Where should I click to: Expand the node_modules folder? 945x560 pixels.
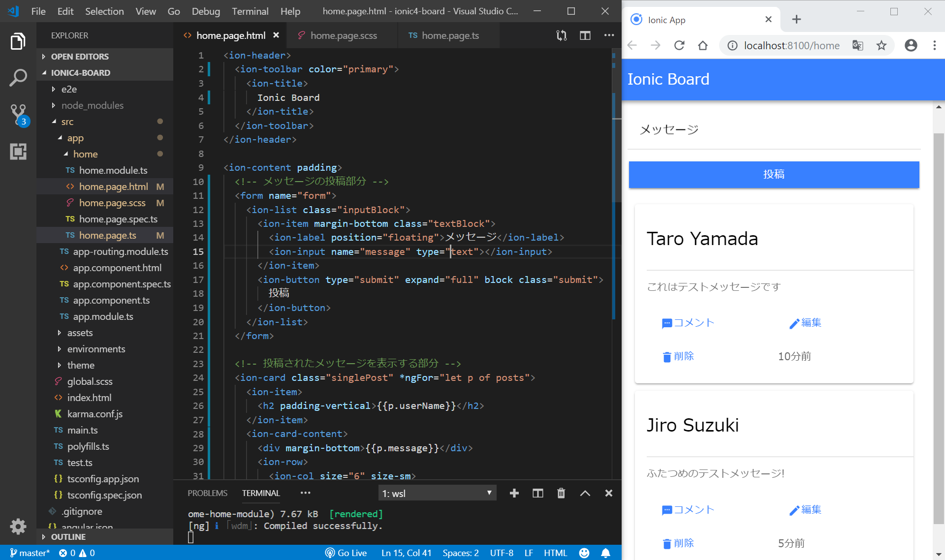point(92,105)
